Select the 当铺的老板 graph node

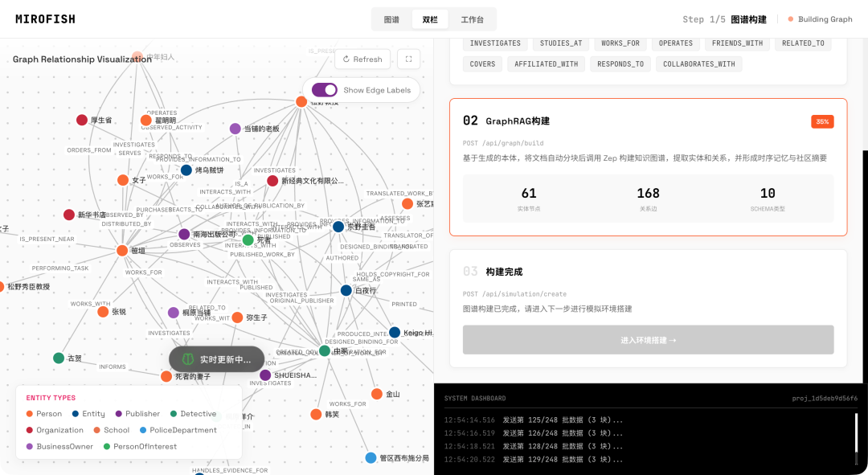pyautogui.click(x=235, y=129)
